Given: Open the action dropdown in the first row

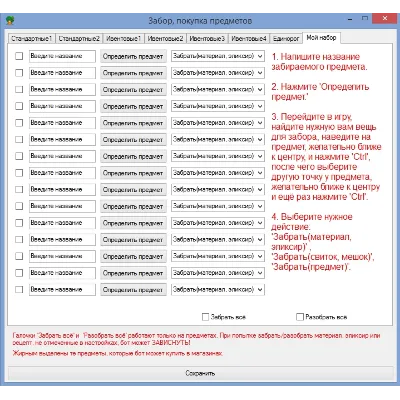Looking at the screenshot, I should click(218, 56).
